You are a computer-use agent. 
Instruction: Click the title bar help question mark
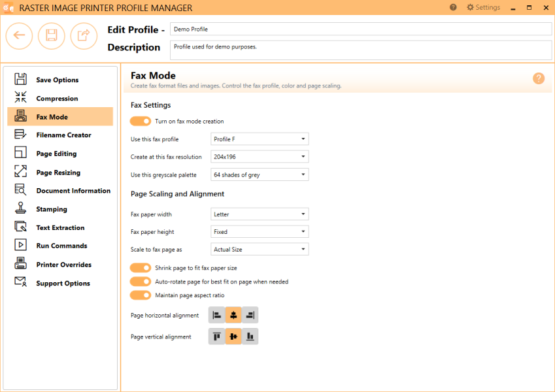[453, 7]
